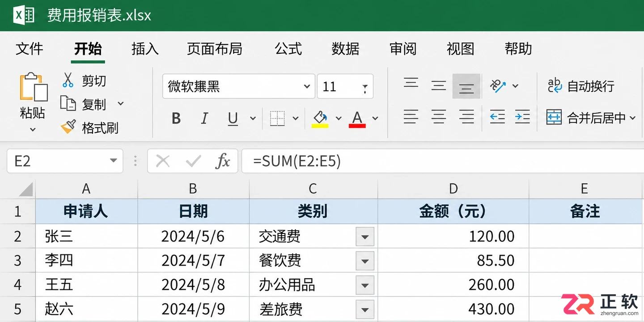Image resolution: width=644 pixels, height=322 pixels.
Task: Open text orientation dropdown arrow
Action: [x=515, y=85]
